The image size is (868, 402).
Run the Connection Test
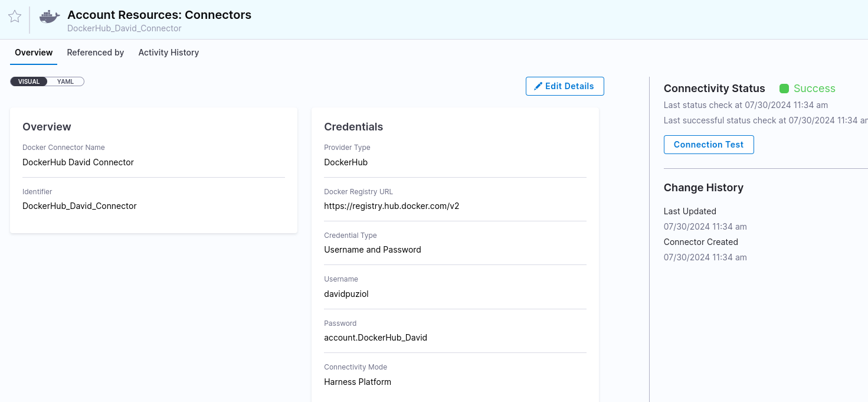708,145
